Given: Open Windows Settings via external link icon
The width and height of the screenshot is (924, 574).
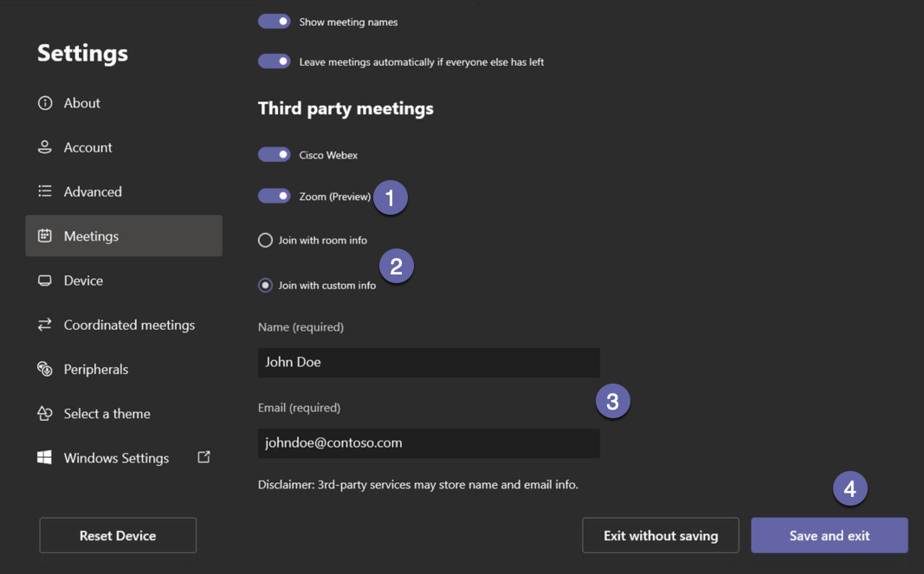Looking at the screenshot, I should pos(204,456).
